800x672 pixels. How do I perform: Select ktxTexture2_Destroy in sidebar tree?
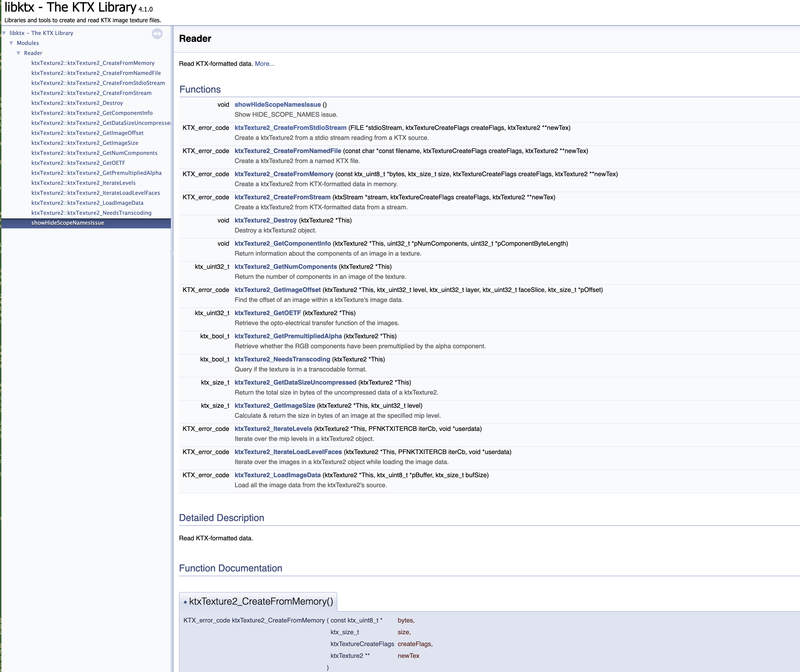click(77, 103)
